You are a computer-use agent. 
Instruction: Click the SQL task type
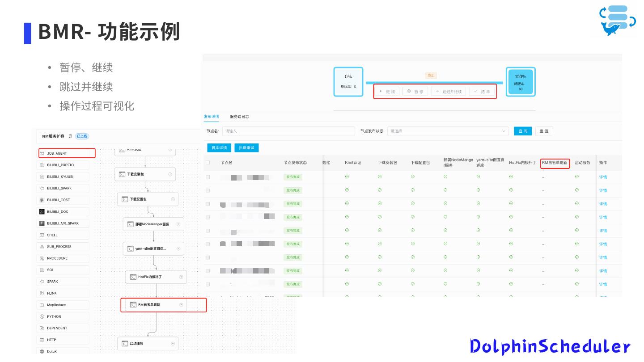click(63, 270)
